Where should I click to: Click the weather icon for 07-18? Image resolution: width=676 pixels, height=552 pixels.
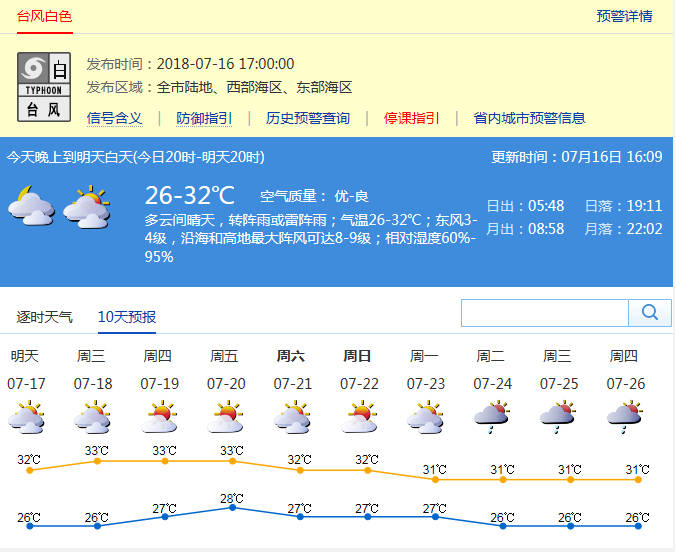pos(93,417)
